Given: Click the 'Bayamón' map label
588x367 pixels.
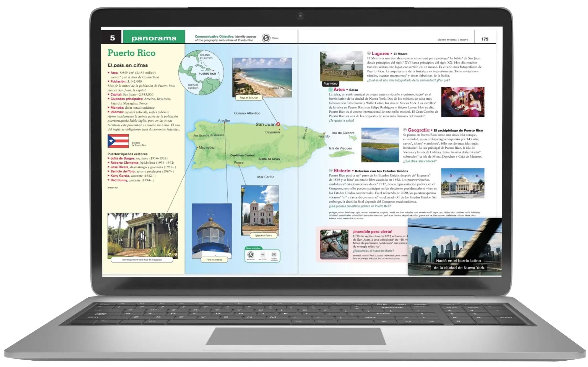Looking at the screenshot, I should (x=272, y=132).
